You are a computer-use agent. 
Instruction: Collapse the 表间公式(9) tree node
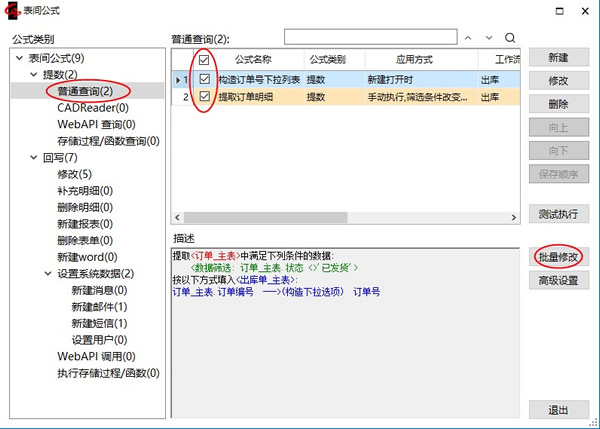21,59
